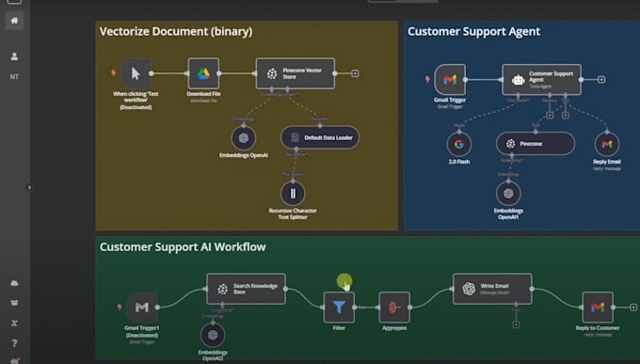Viewport: 640px width, 364px height.
Task: Select the Gmail Trigger node
Action: coord(450,80)
